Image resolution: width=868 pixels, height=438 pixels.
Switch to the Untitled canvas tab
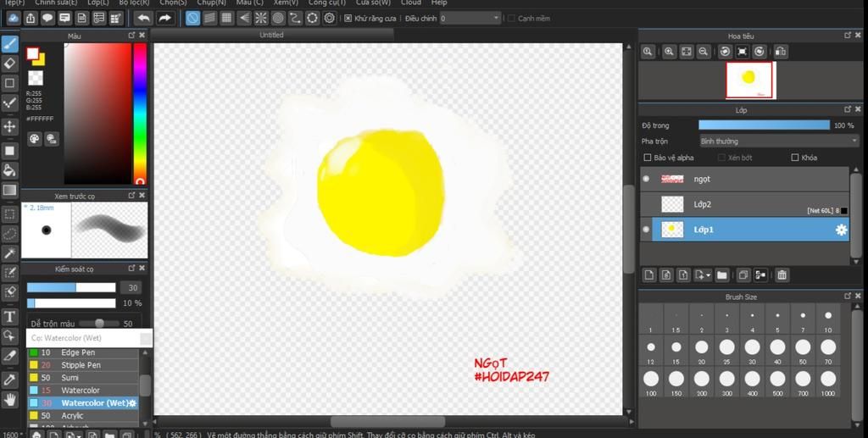(x=272, y=35)
